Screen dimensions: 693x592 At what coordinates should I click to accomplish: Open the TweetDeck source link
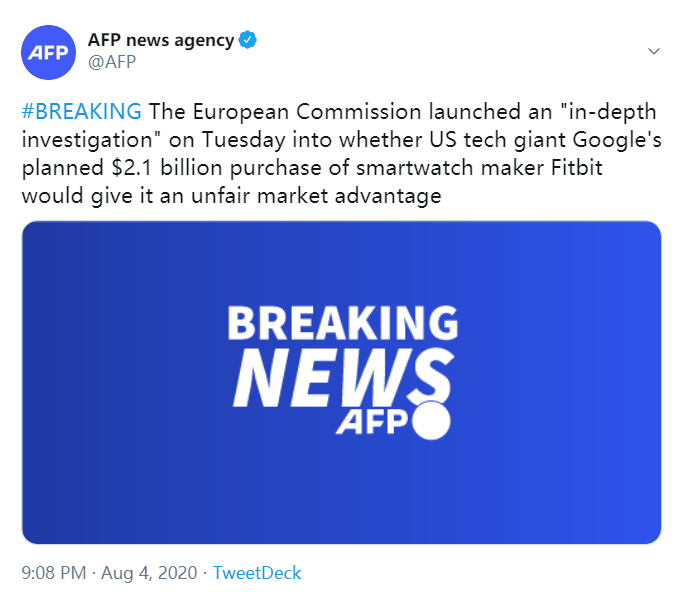pos(257,573)
